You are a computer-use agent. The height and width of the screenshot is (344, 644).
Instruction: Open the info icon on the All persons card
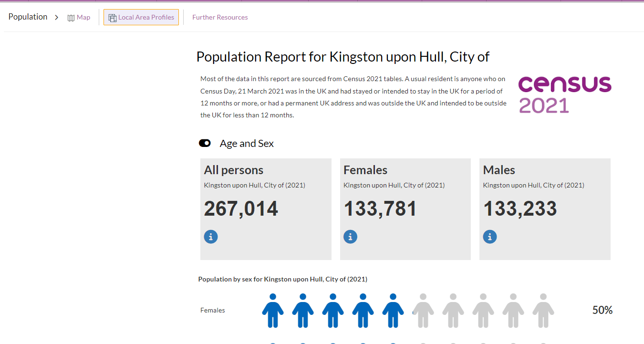[210, 236]
